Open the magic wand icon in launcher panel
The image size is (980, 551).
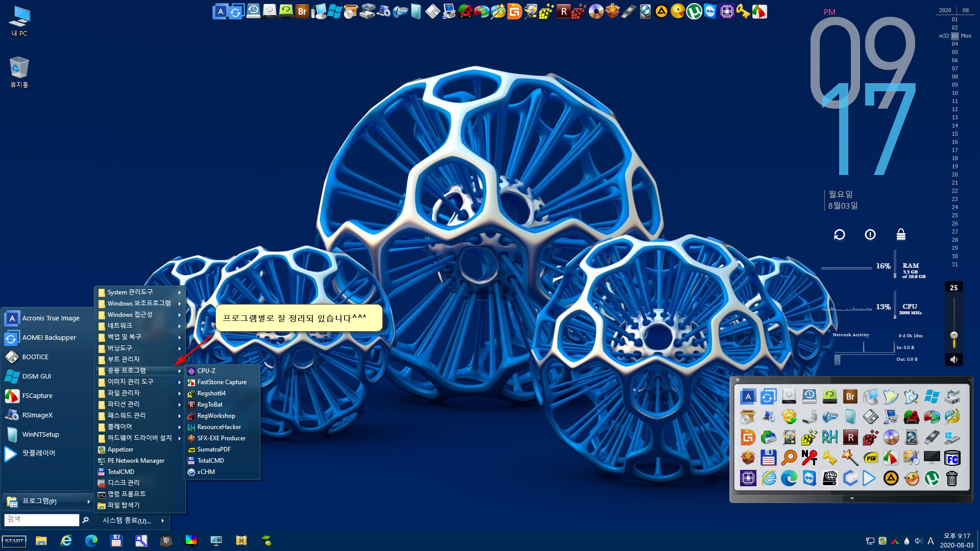[850, 458]
